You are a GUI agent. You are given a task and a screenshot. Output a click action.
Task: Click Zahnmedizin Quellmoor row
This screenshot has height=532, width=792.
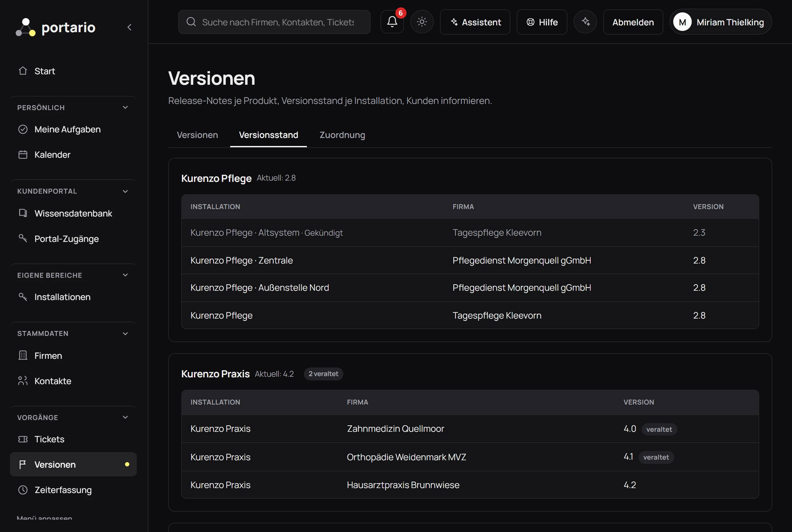tap(470, 429)
